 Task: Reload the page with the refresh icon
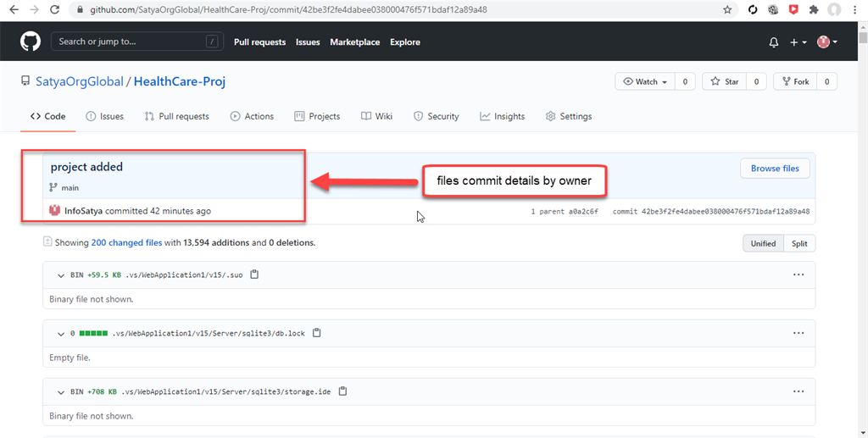click(x=54, y=9)
